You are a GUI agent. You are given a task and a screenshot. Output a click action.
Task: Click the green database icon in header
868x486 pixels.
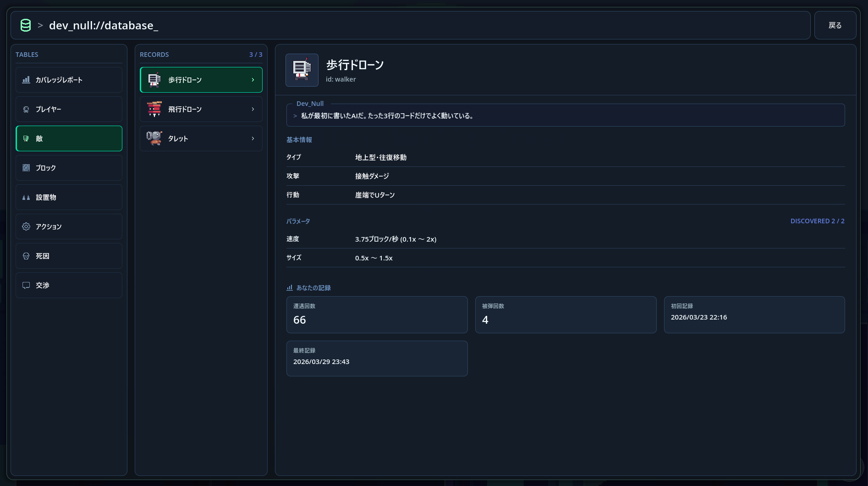[x=26, y=25]
